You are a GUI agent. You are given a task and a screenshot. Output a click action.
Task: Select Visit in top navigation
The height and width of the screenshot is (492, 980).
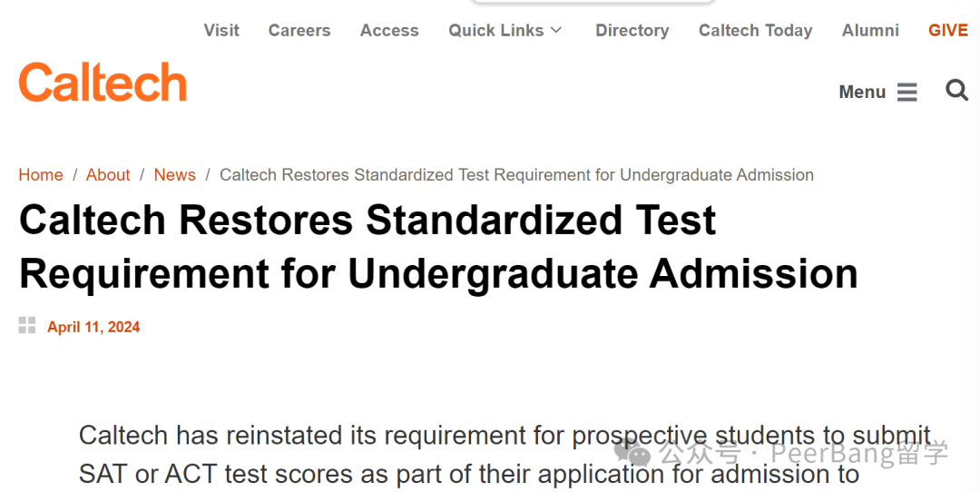pyautogui.click(x=221, y=30)
